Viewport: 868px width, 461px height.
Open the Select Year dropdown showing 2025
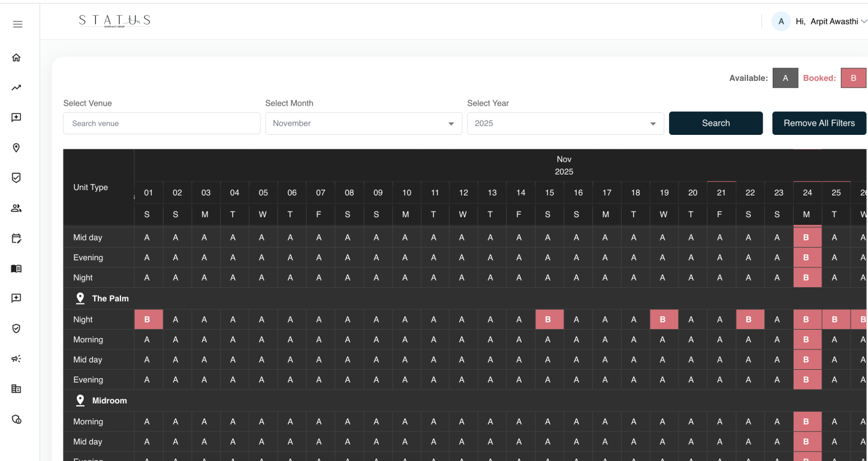[565, 123]
